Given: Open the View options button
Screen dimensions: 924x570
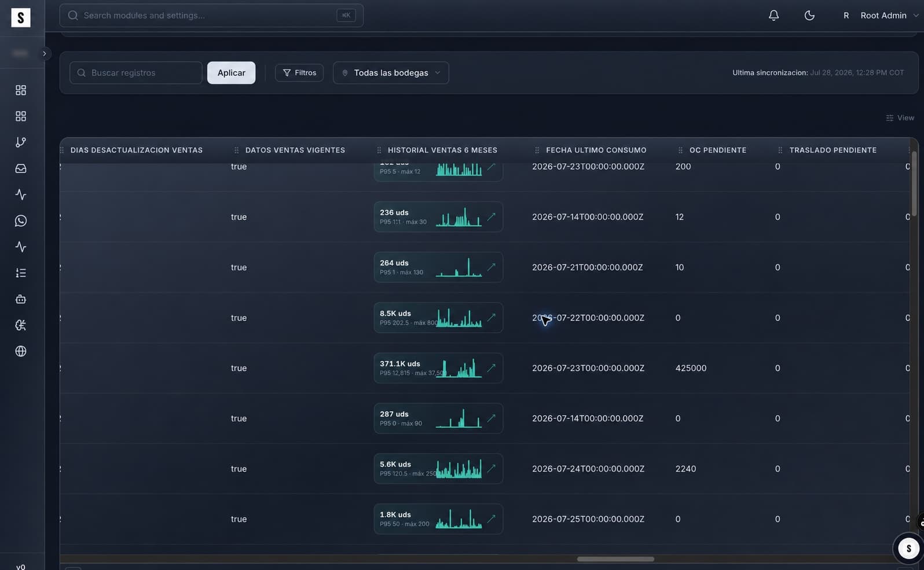Looking at the screenshot, I should (x=900, y=118).
